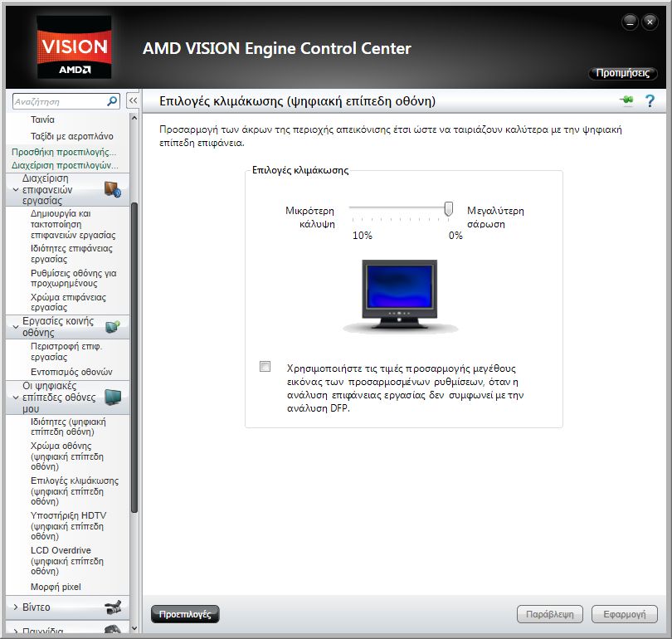Open help via question mark icon
Screen dimensions: 672x639
click(650, 100)
